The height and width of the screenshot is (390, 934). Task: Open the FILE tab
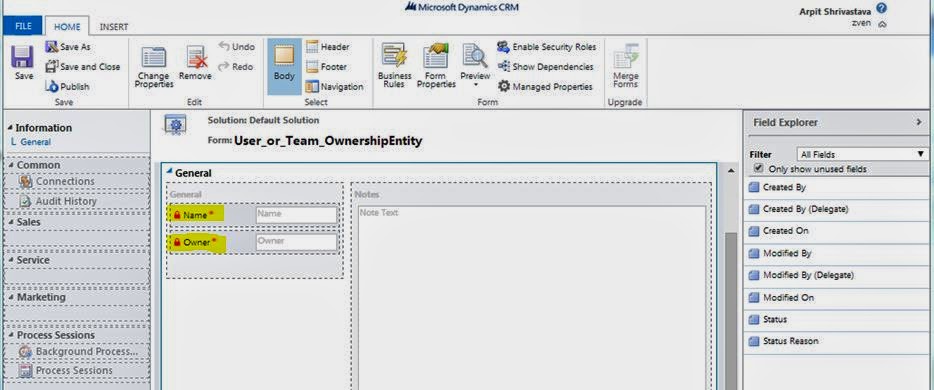click(23, 26)
